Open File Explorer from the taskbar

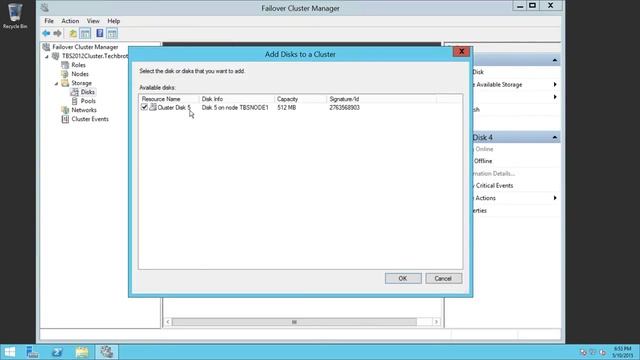(x=82, y=352)
